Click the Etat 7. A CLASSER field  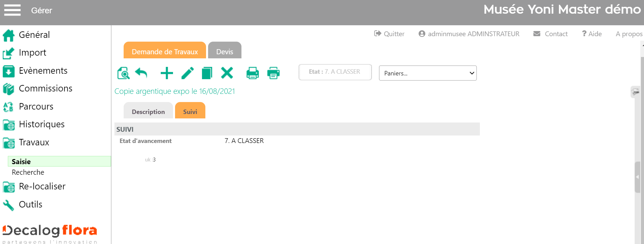click(335, 72)
